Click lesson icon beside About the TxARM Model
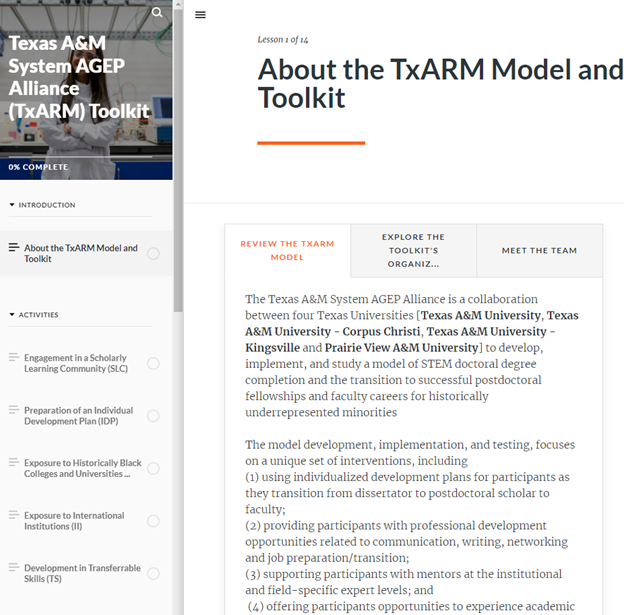The width and height of the screenshot is (624, 615). click(14, 247)
